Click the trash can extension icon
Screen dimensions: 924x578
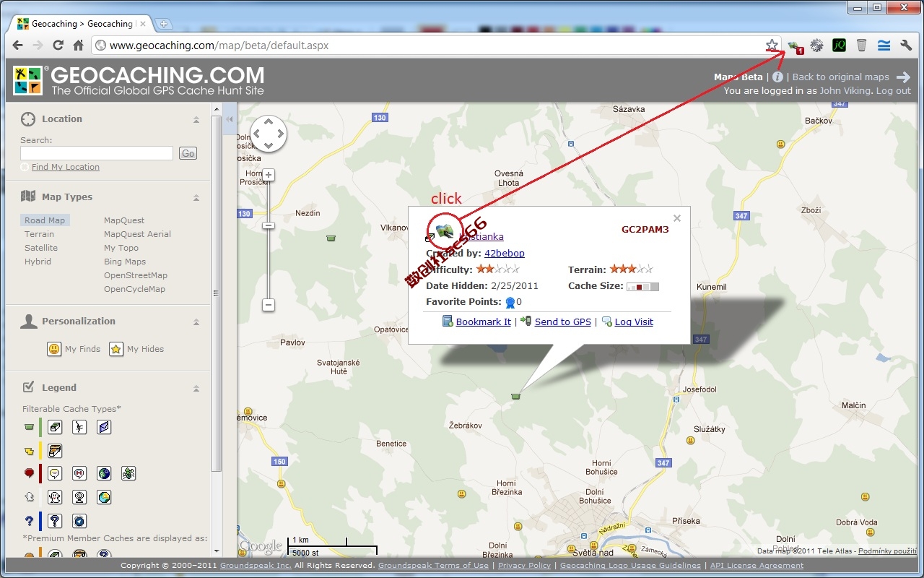[861, 46]
